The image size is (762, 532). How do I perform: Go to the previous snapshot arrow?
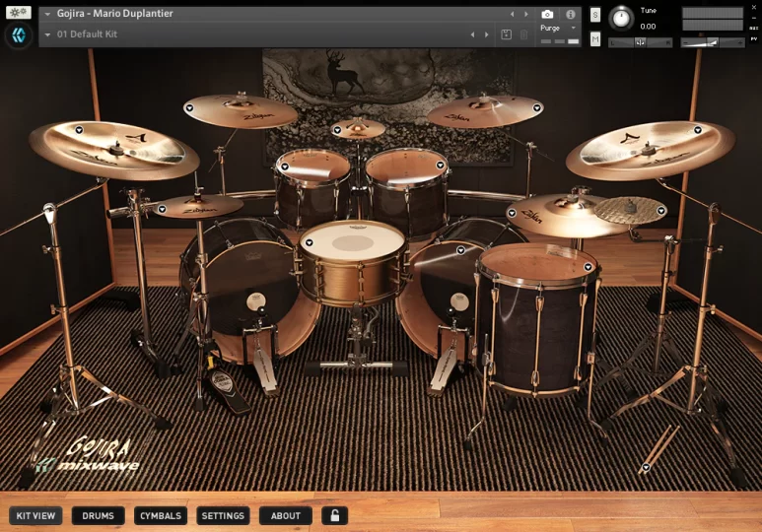click(x=472, y=34)
